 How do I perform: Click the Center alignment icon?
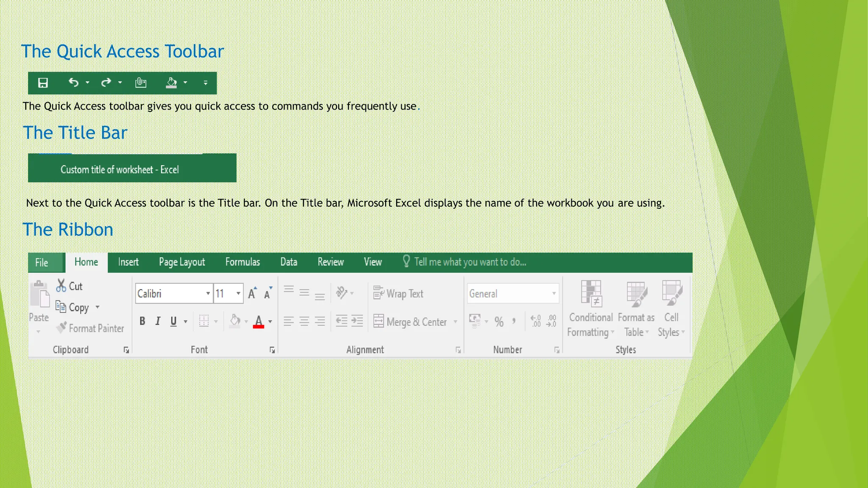(304, 322)
